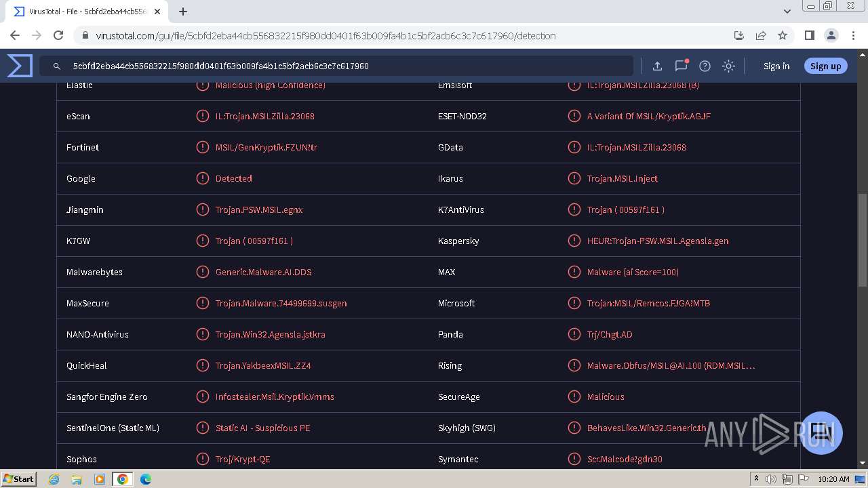Click the Action Center flag tray icon

pyautogui.click(x=804, y=479)
